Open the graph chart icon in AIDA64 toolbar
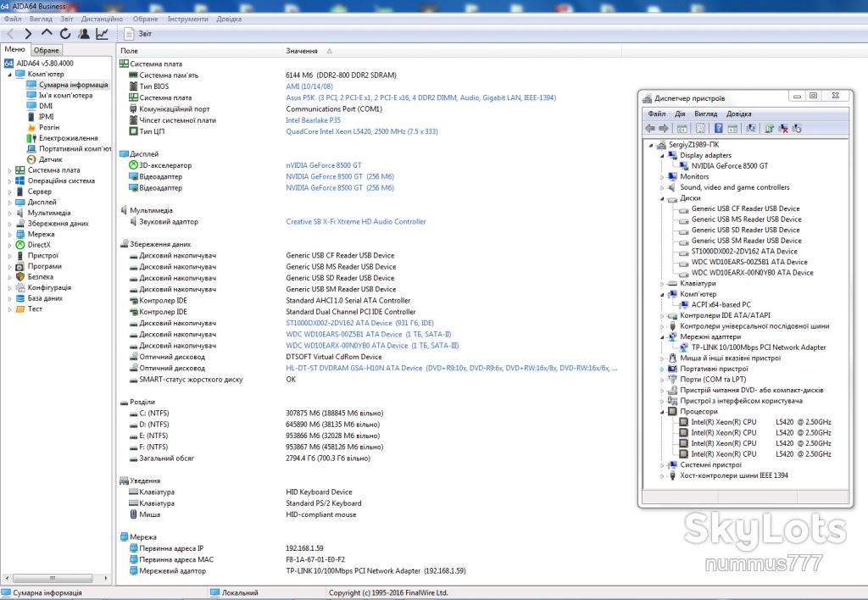This screenshot has height=600, width=868. pos(102,34)
